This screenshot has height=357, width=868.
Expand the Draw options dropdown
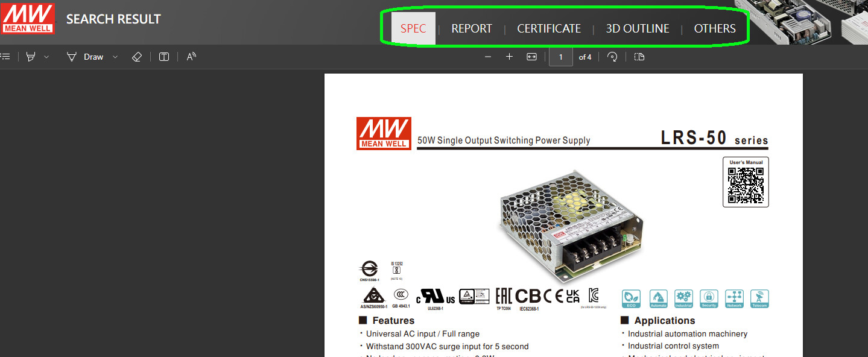[115, 57]
